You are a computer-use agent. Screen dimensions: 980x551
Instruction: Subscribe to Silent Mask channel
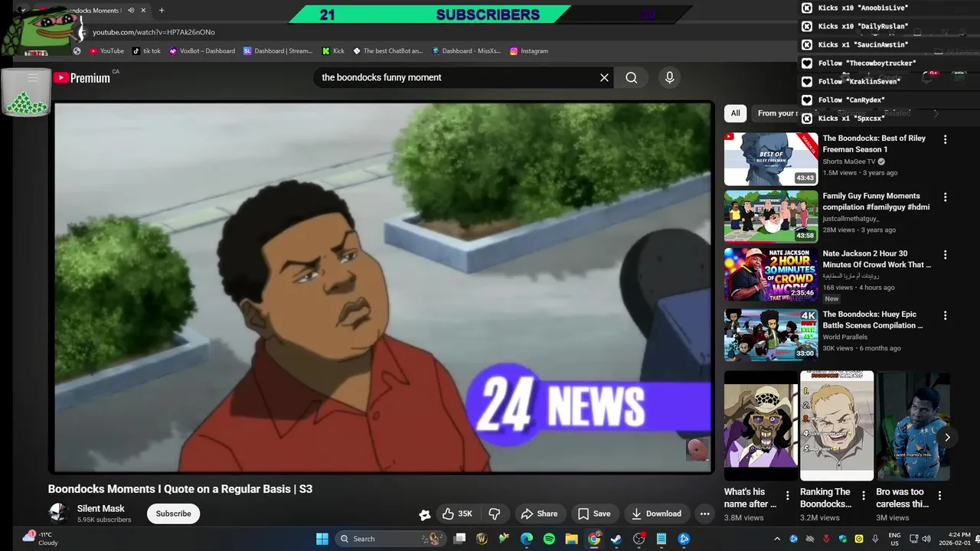[x=174, y=514]
